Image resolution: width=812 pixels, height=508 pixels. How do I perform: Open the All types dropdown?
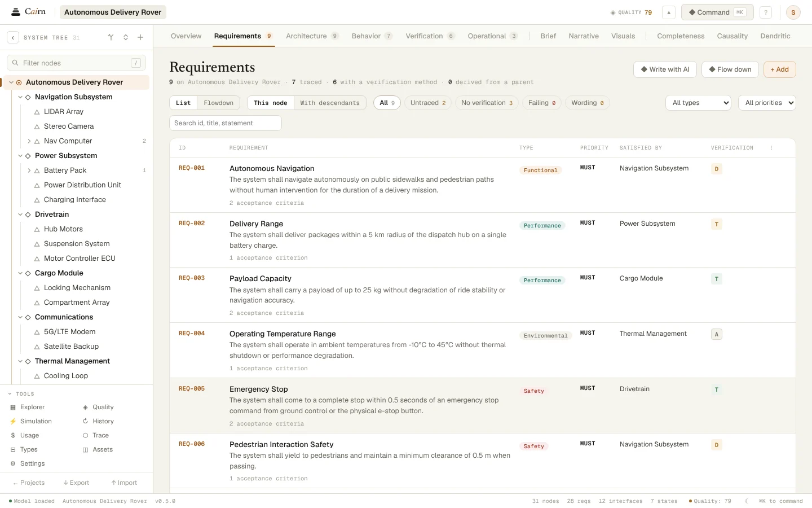click(699, 103)
